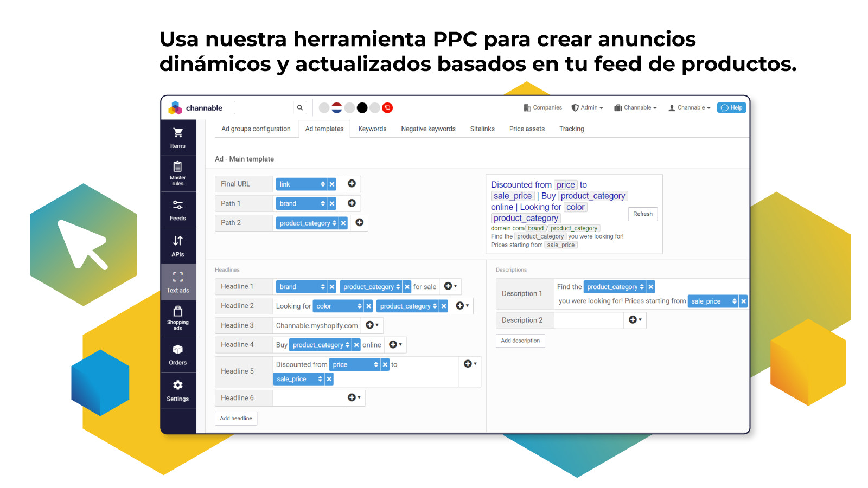Switch to Negative keywords tab
The image size is (868, 488).
(428, 129)
